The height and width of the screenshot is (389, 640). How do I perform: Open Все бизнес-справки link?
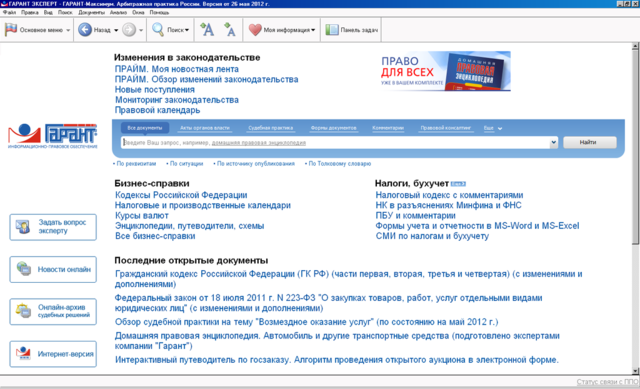tap(155, 236)
